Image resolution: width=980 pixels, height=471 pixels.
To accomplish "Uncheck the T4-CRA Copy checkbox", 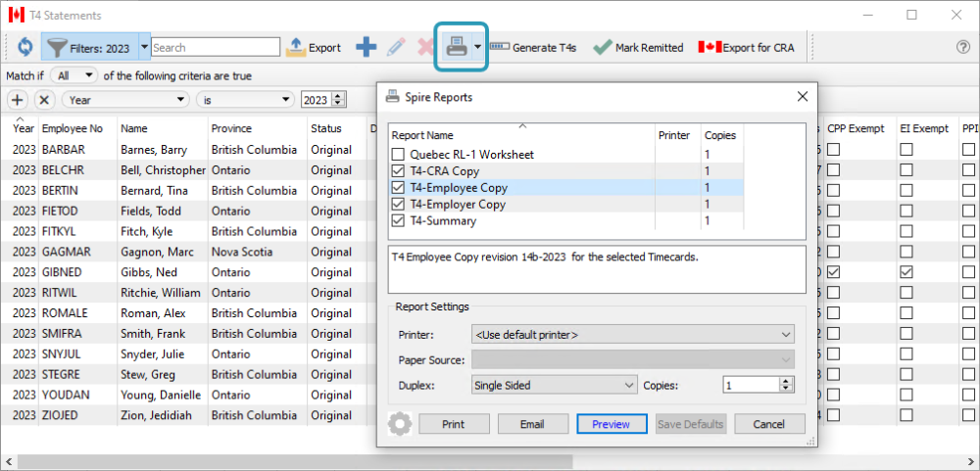I will point(398,171).
